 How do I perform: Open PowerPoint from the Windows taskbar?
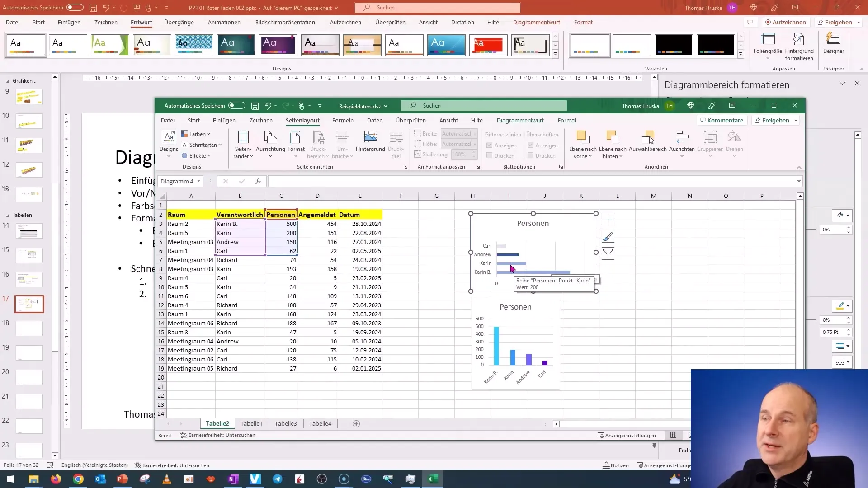coord(123,479)
